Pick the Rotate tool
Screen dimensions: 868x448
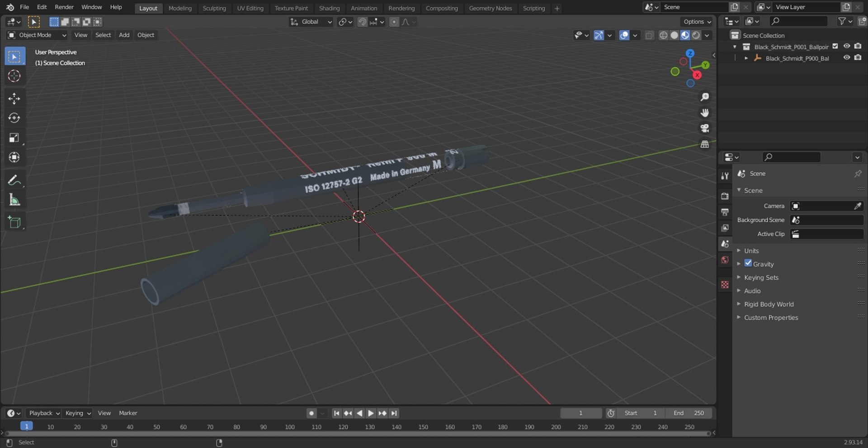(14, 118)
